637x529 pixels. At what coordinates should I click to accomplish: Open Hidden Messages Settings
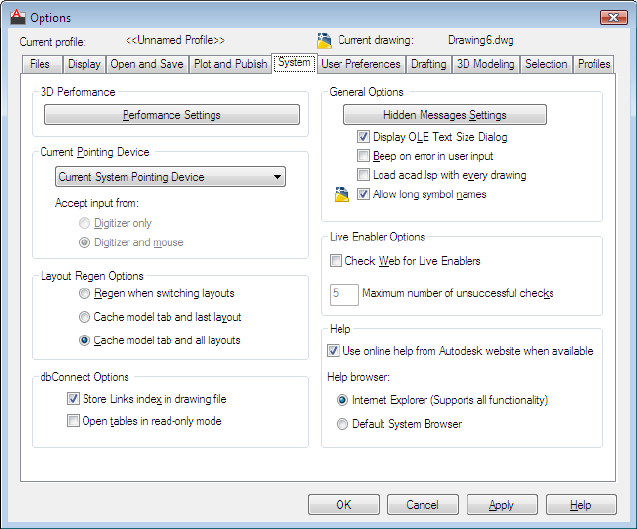click(445, 115)
